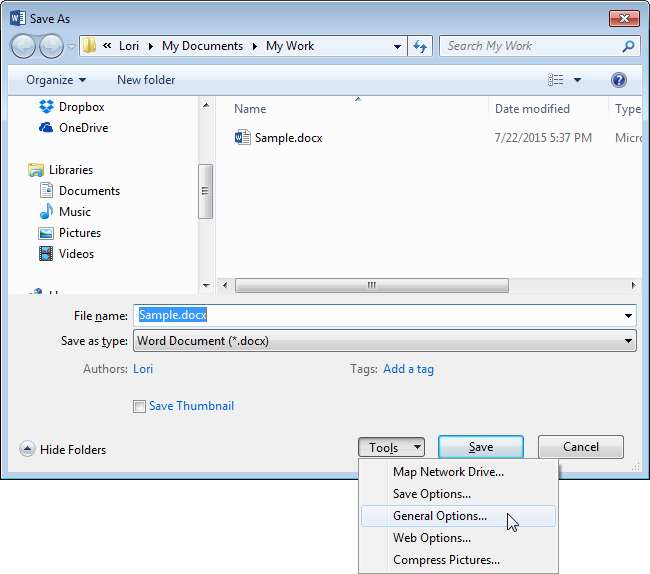The height and width of the screenshot is (574, 650).
Task: Open the Tools dropdown button
Action: 391,448
